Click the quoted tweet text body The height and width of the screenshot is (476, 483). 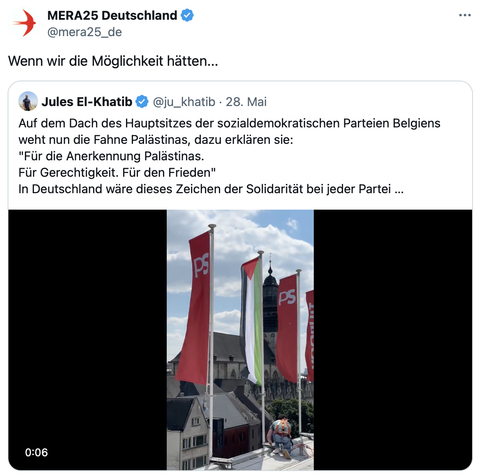point(229,156)
